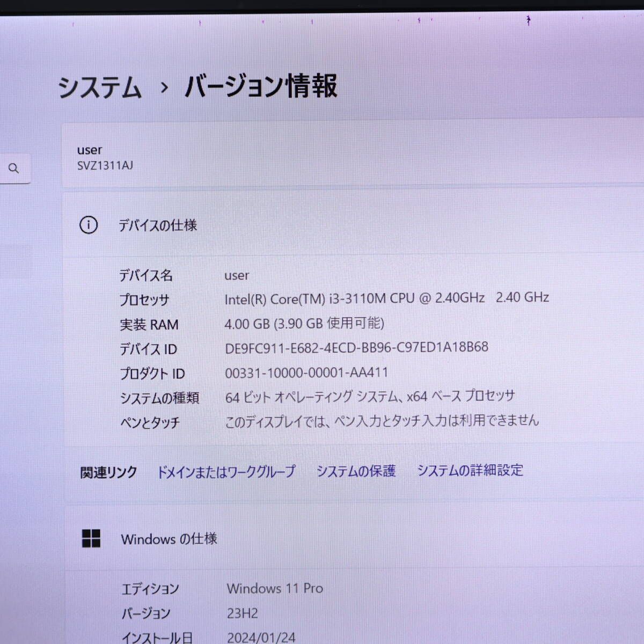Open システムの保護 link

click(x=356, y=471)
